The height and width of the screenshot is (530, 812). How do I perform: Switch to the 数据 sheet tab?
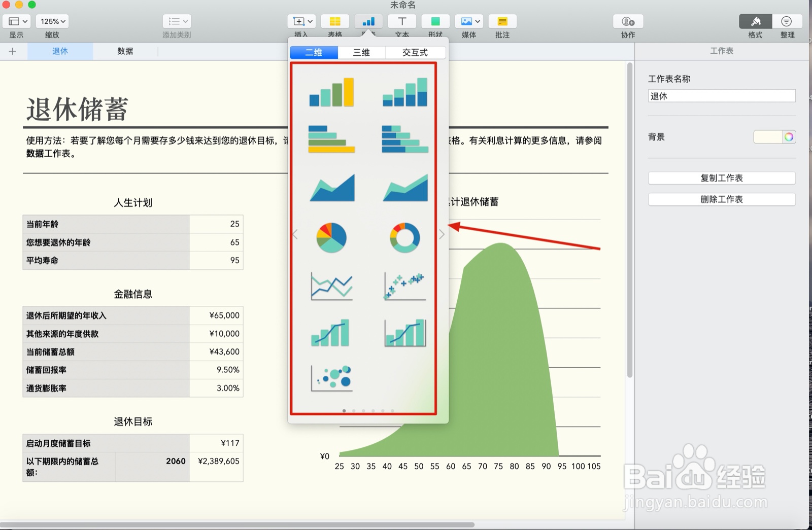(x=125, y=51)
